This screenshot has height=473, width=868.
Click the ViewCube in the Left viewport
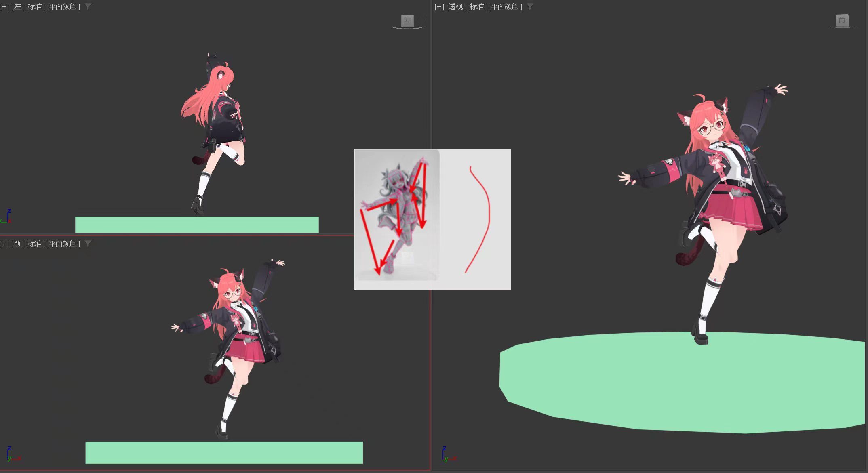tap(407, 21)
